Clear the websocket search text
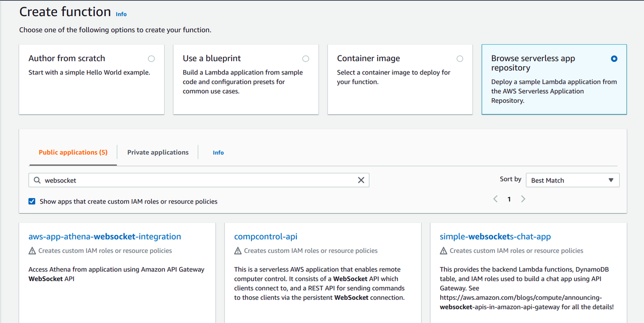Viewport: 644px width, 323px height. point(361,180)
